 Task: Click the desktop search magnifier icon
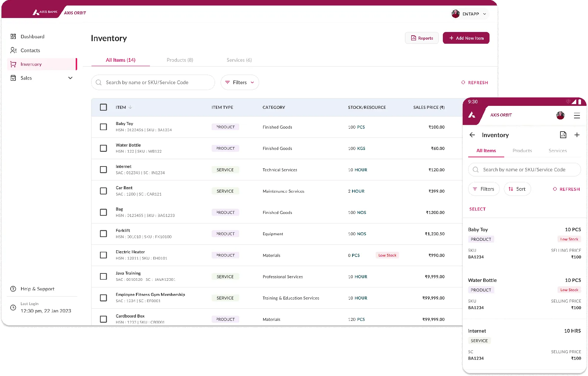(x=98, y=82)
